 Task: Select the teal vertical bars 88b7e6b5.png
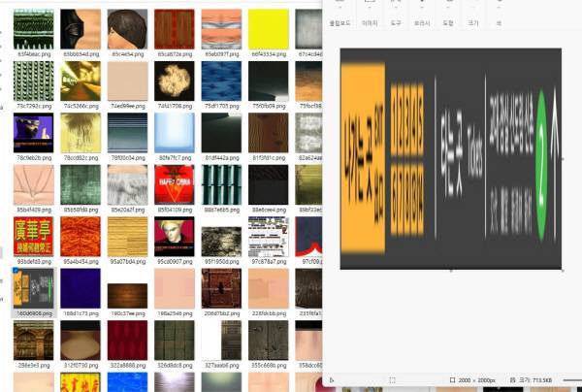tap(221, 185)
